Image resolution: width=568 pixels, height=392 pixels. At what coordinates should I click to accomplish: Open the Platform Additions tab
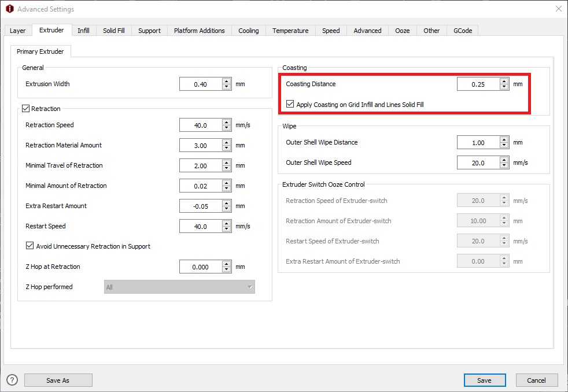tap(199, 31)
